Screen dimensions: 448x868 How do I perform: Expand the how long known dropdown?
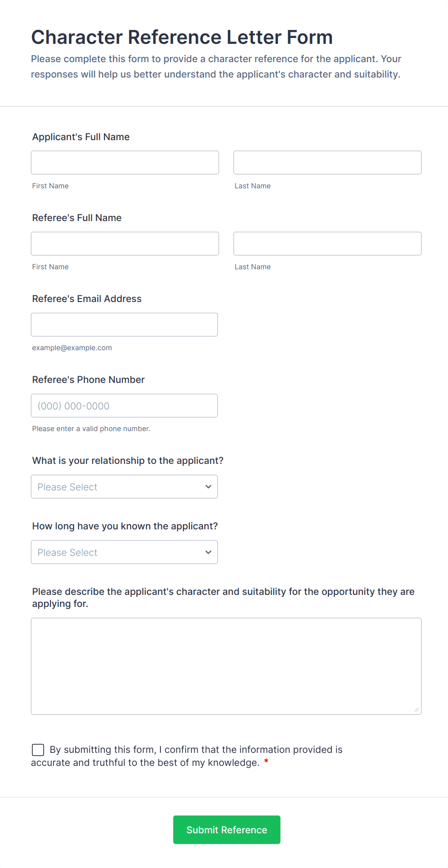(x=124, y=552)
